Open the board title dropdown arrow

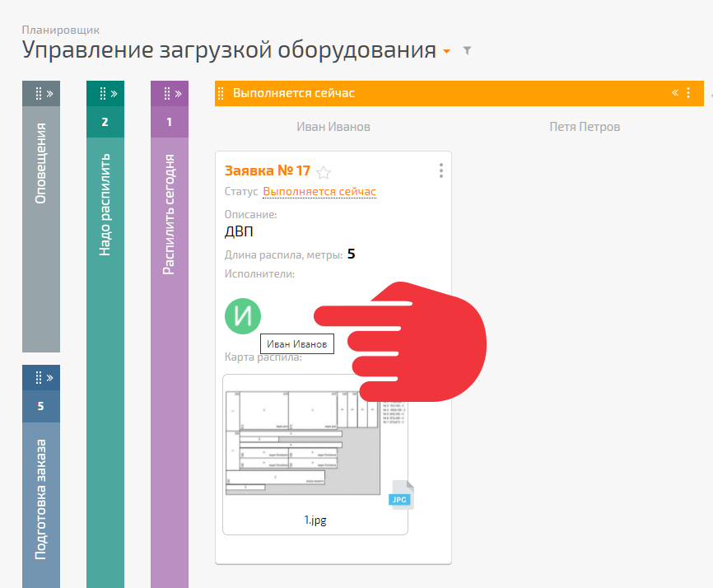pos(446,51)
